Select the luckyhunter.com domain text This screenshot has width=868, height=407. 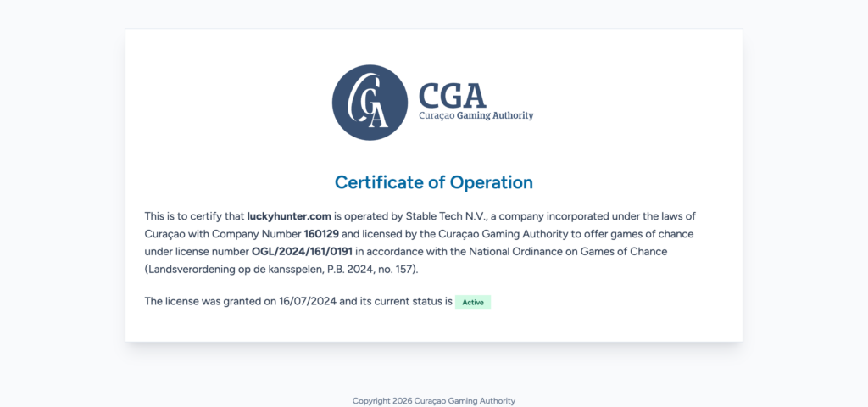(289, 216)
